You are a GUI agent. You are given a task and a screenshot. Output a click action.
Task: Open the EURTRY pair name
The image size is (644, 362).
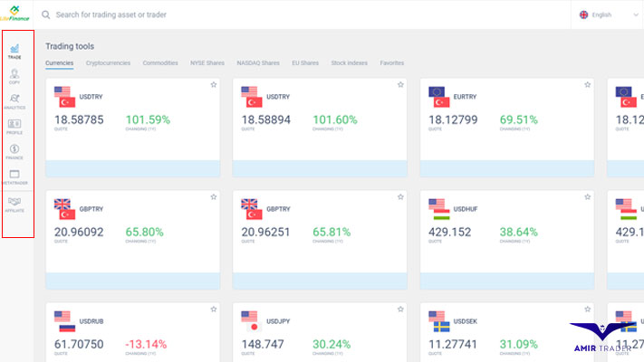tap(465, 97)
